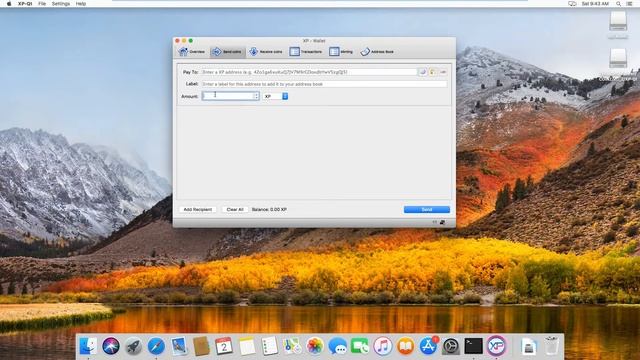Image resolution: width=640 pixels, height=360 pixels.
Task: Open Spotlight search in the menu bar
Action: click(x=619, y=4)
